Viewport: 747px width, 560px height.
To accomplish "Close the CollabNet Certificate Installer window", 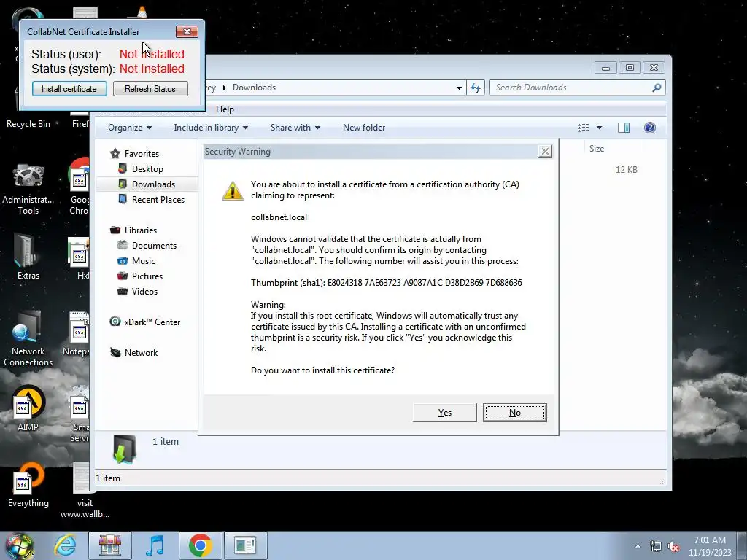I will pyautogui.click(x=187, y=31).
